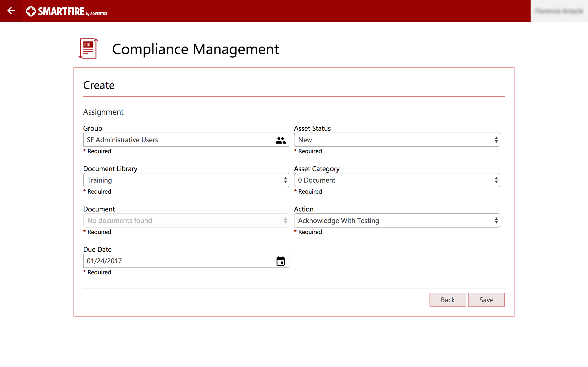Click the Due Date 01/24/2017 field
The image size is (588, 367).
(x=177, y=261)
